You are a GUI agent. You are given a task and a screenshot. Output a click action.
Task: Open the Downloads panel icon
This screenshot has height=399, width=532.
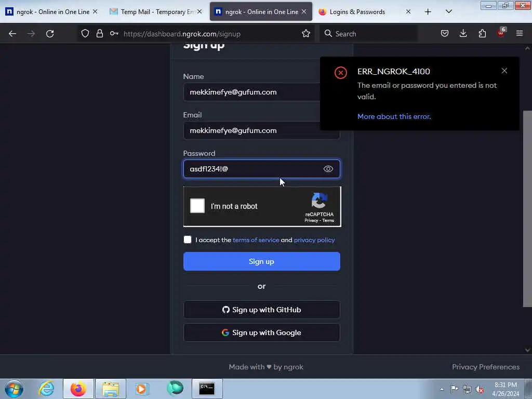click(463, 33)
